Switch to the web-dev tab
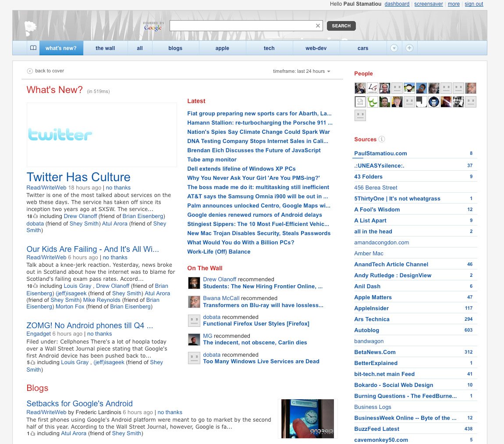504x444 pixels. coord(316,48)
